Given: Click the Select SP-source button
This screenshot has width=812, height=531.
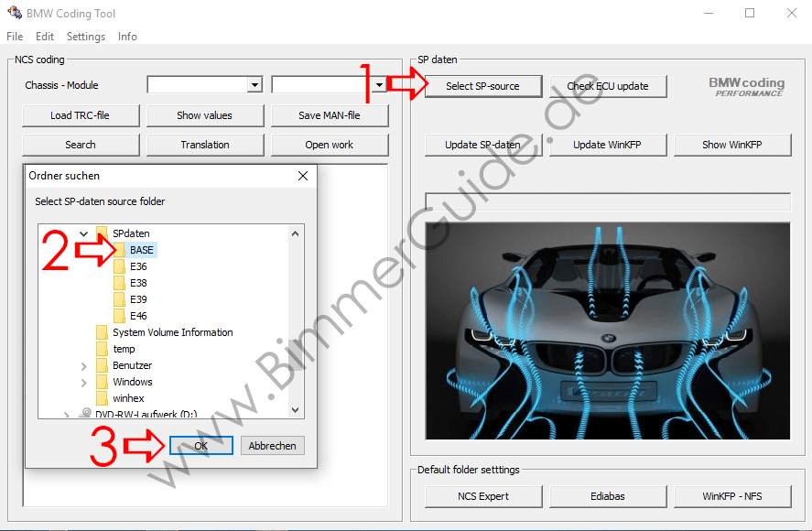Looking at the screenshot, I should tap(482, 86).
